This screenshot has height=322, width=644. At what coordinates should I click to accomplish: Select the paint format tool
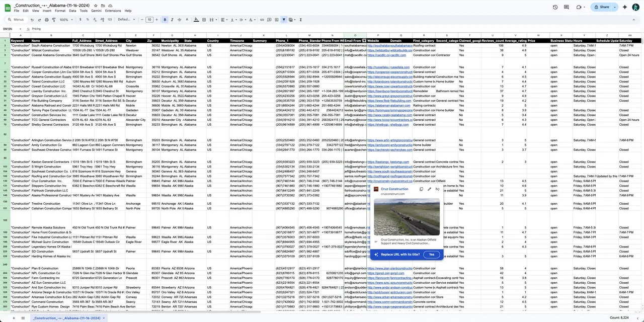(x=54, y=19)
